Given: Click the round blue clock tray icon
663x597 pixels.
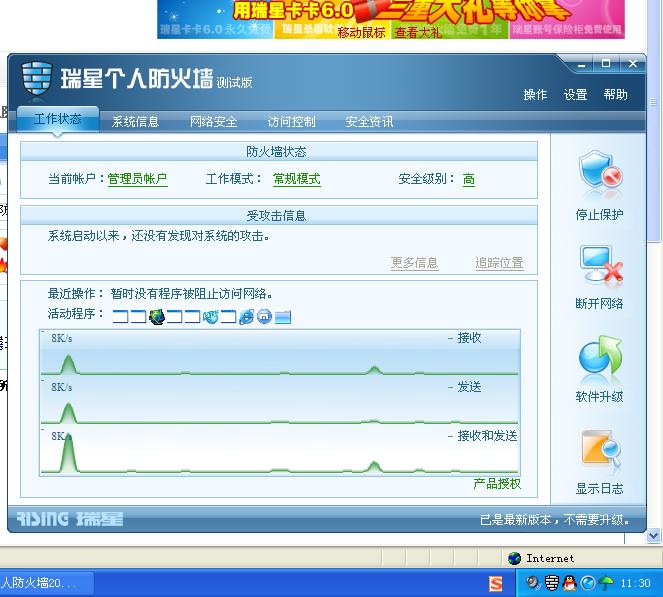Looking at the screenshot, I should (588, 583).
